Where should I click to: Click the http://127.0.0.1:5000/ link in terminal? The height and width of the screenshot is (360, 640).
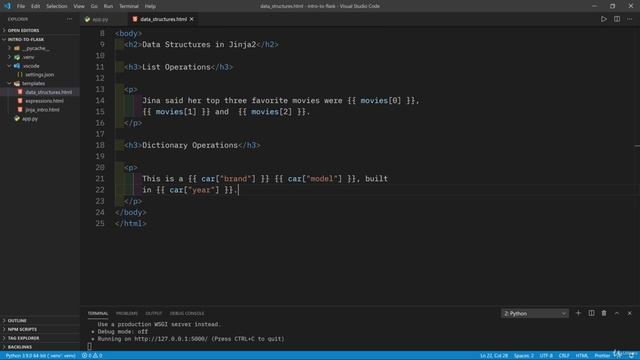tap(171, 339)
